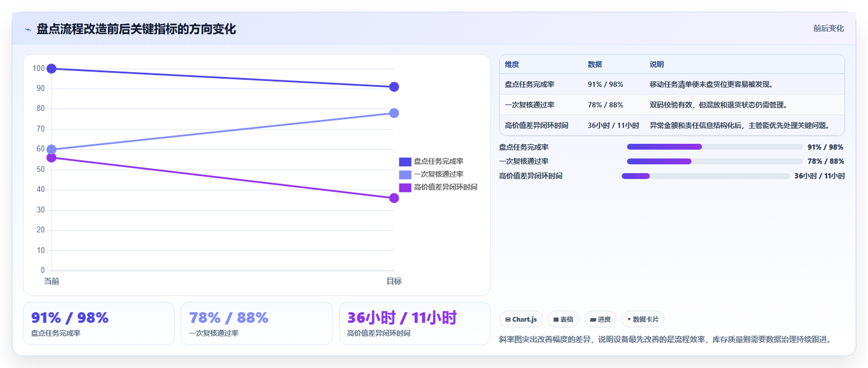Click 36小时 / 11小时 at the progress bar's end
This screenshot has height=368, width=868.
coord(819,176)
